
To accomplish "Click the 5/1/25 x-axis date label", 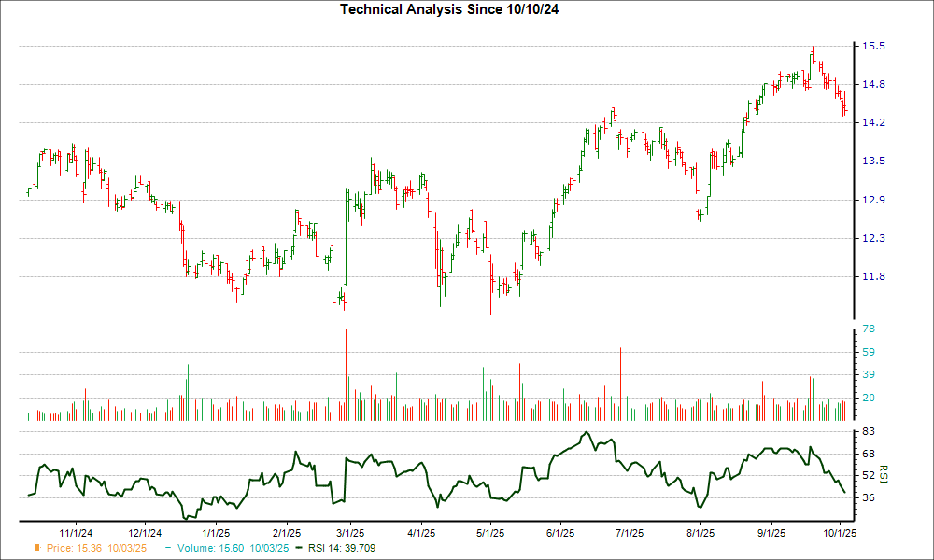I will pos(490,532).
